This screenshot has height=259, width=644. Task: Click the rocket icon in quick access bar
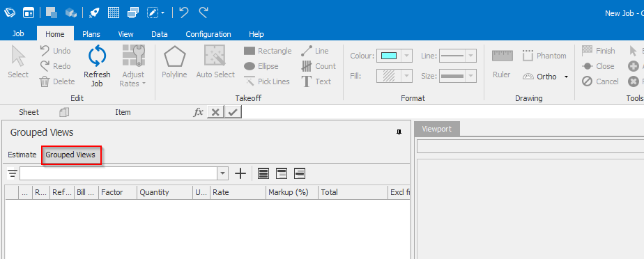click(x=95, y=13)
